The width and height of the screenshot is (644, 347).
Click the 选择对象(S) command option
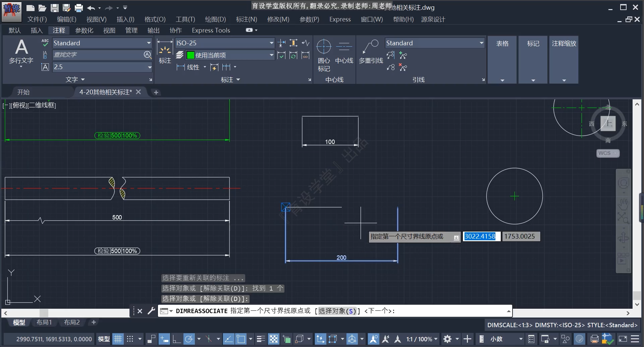(x=337, y=311)
